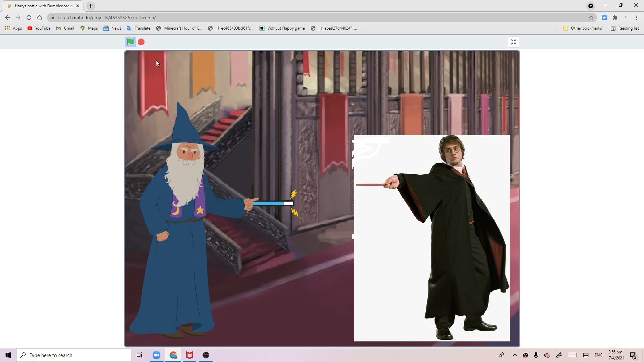Open the browser home page
Viewport: 644px width, 362px height.
[39, 17]
